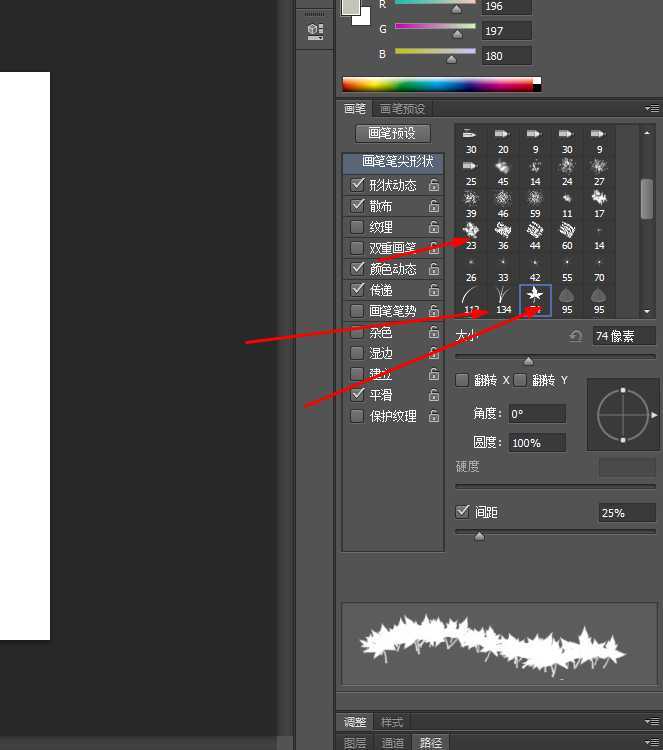
Task: Click the brush size slider handle
Action: [x=528, y=360]
